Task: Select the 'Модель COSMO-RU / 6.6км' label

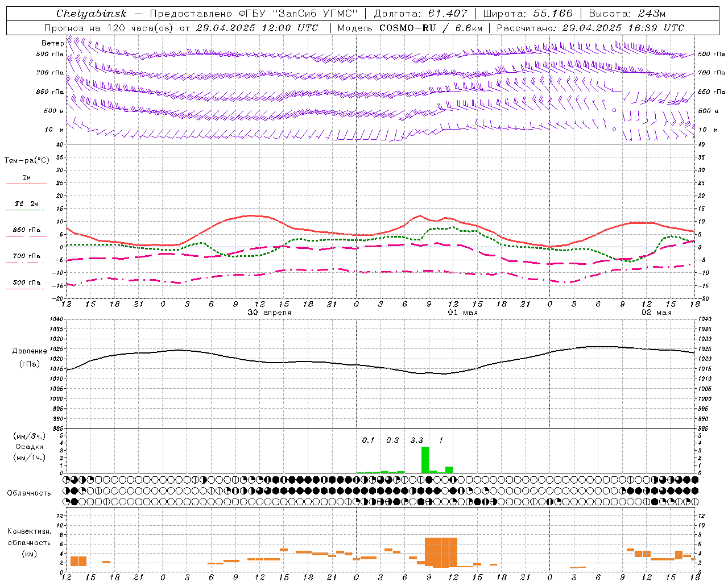Action: (409, 28)
